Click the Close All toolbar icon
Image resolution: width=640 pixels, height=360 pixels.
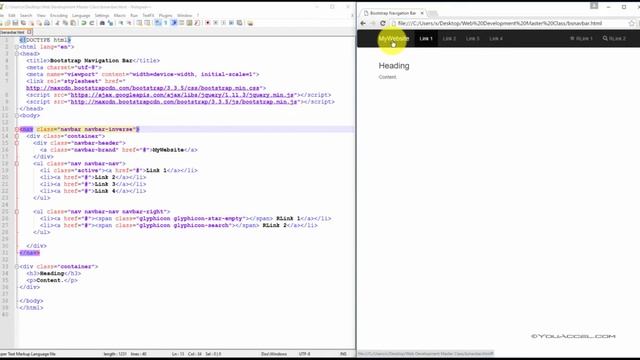(39, 23)
